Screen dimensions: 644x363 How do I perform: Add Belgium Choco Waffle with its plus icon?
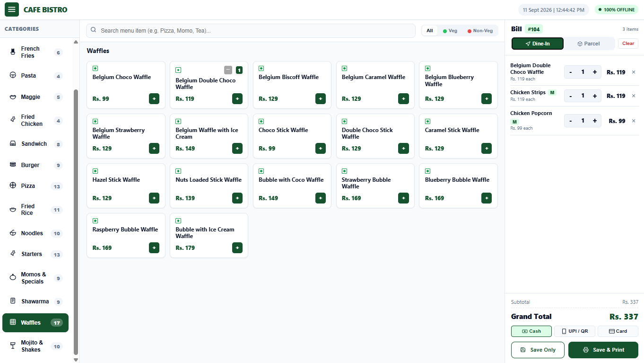tap(154, 98)
